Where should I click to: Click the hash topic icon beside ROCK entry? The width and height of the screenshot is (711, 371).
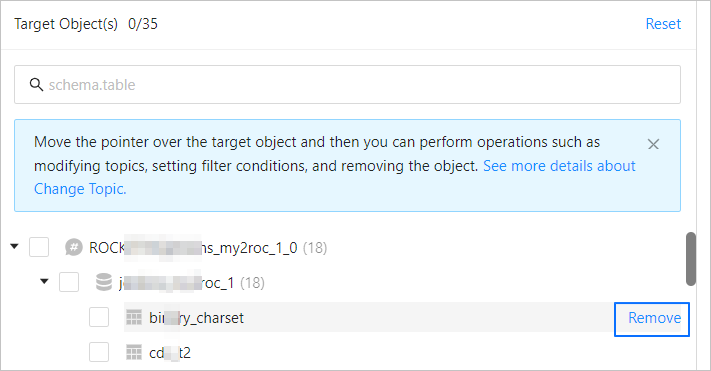pos(73,248)
